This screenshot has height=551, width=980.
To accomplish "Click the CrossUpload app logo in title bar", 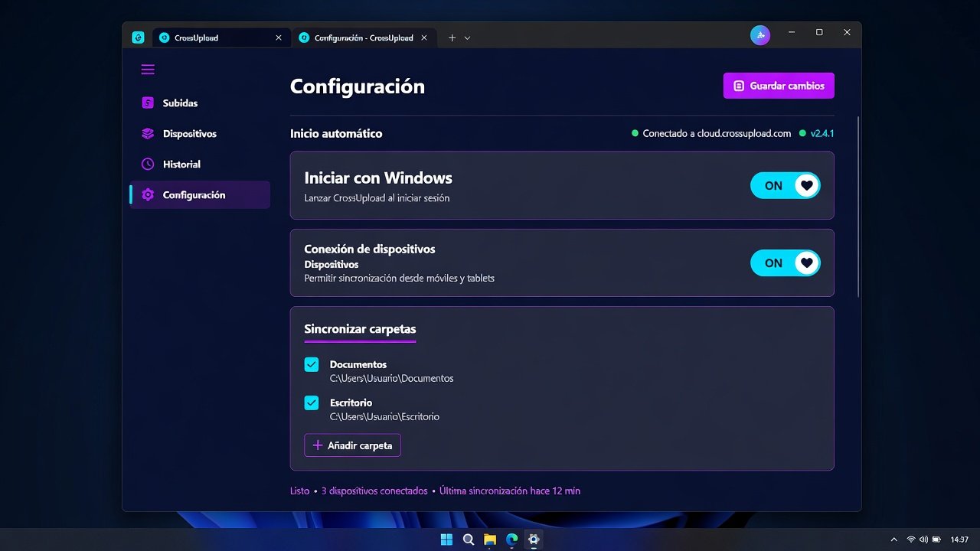I will (138, 37).
